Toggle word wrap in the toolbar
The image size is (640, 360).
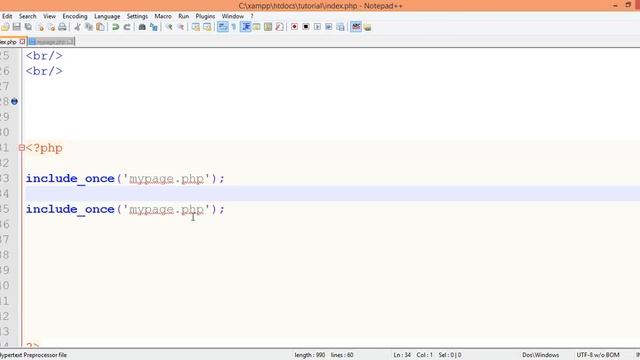[x=222, y=27]
